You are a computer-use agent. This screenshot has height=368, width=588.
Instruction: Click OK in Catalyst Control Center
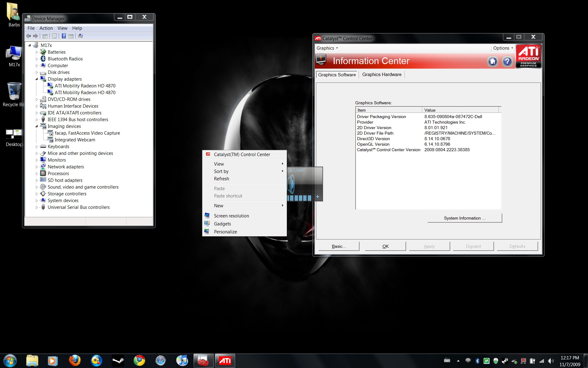[385, 246]
